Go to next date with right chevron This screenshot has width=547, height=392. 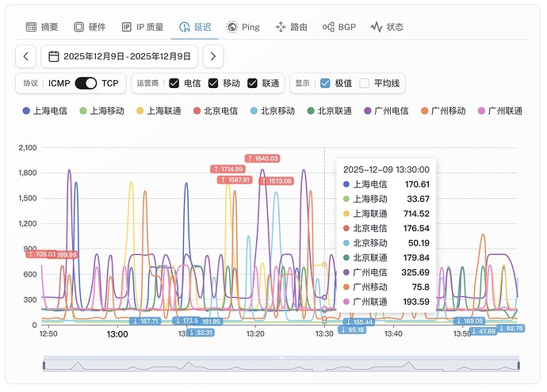tap(212, 56)
